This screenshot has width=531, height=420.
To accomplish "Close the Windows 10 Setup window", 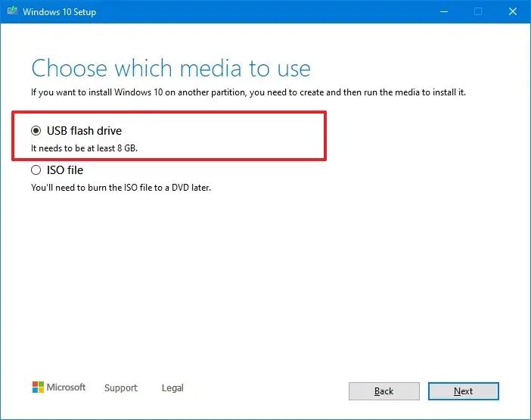I will click(512, 11).
